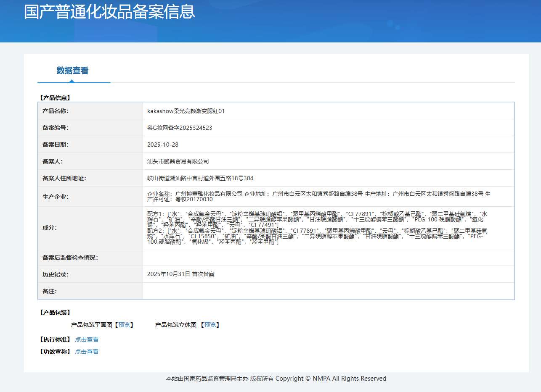Click the page title 国产普通化妆品备案信息
The image size is (541, 392).
(x=110, y=11)
